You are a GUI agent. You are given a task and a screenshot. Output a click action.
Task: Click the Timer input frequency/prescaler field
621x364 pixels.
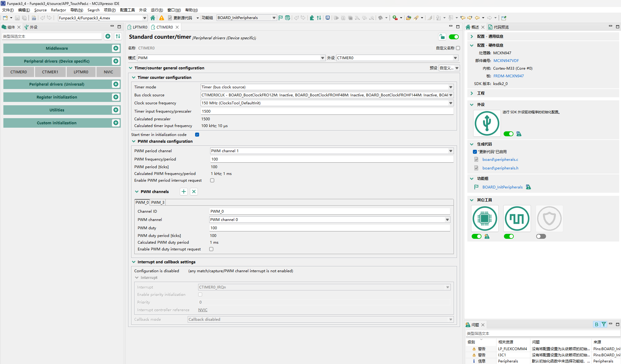[x=327, y=111]
